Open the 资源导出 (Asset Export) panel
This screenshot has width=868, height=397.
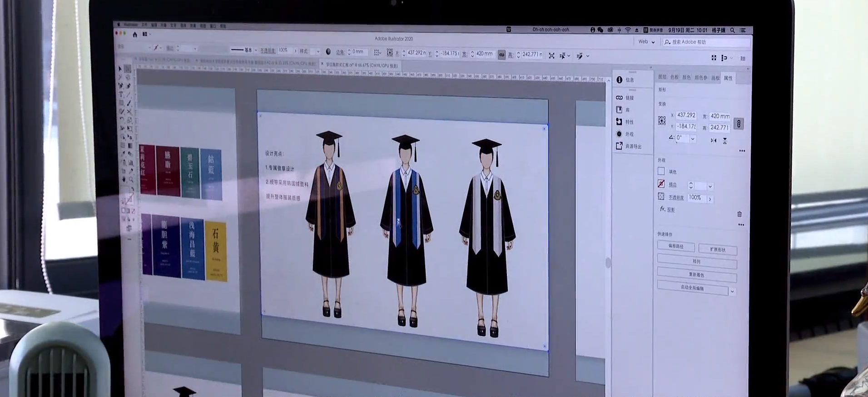pyautogui.click(x=620, y=146)
